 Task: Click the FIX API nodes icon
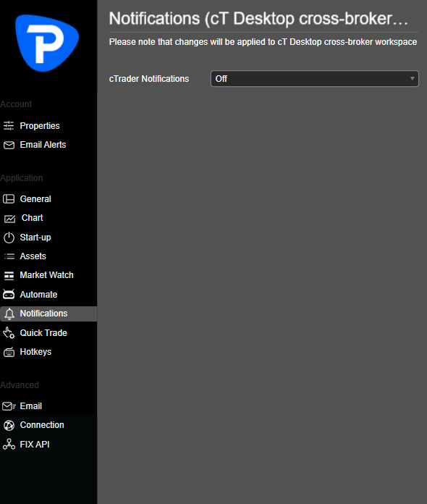[9, 444]
